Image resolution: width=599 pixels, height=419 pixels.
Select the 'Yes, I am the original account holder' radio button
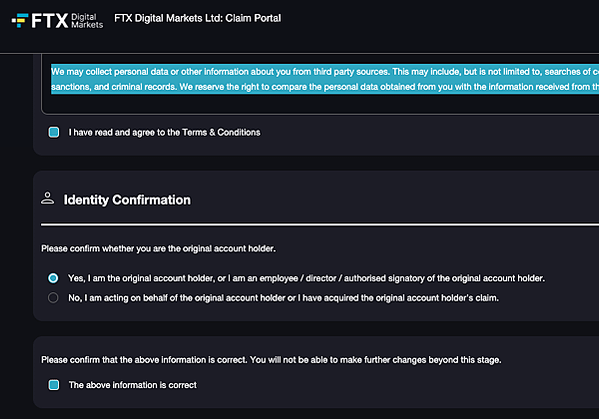click(x=53, y=278)
